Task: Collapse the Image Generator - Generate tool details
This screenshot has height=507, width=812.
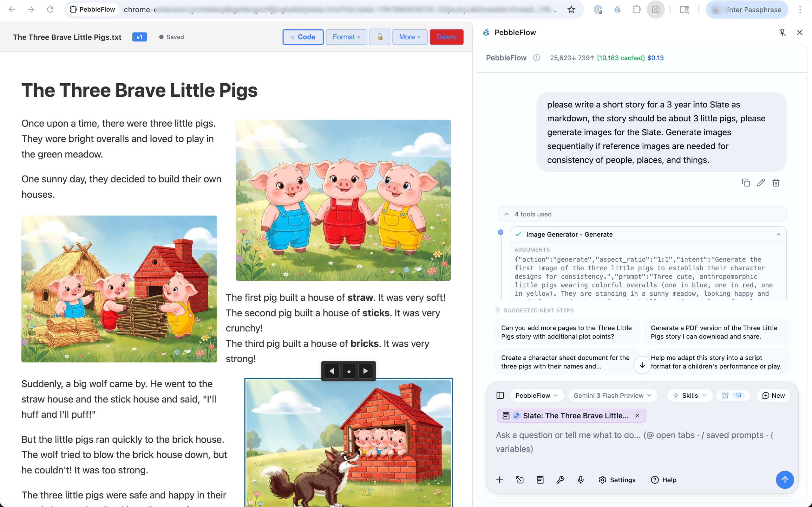Action: coord(778,234)
